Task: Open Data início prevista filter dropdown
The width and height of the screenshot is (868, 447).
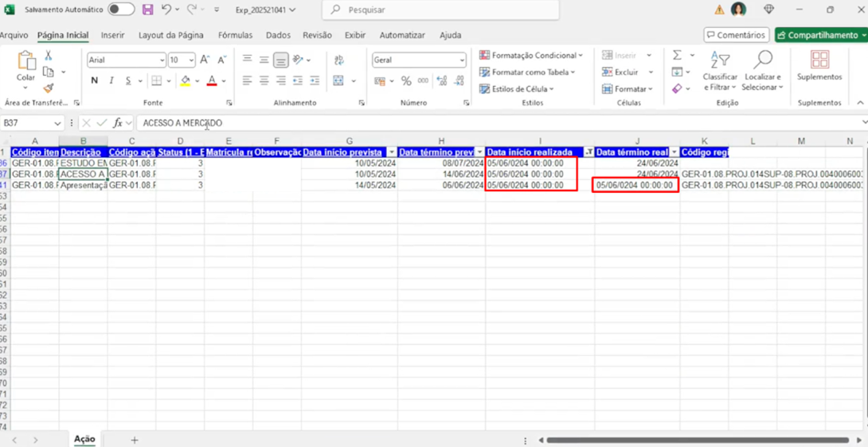Action: click(392, 151)
